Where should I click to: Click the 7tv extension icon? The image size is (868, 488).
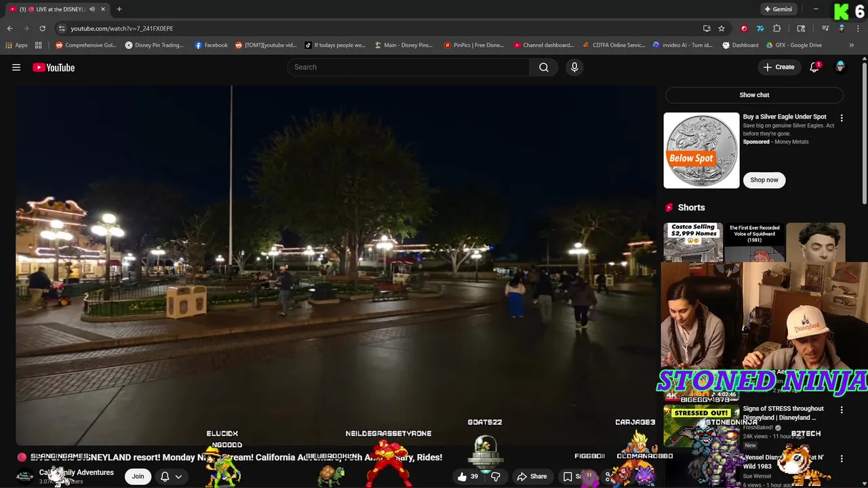760,28
